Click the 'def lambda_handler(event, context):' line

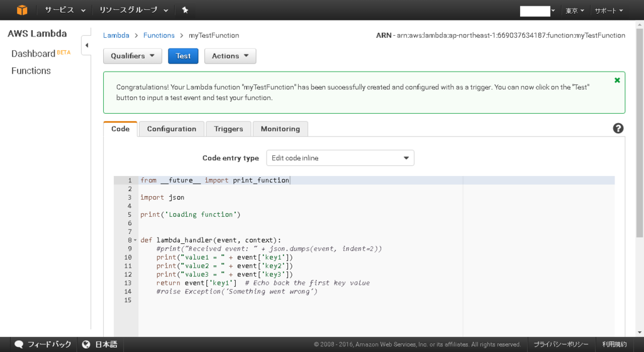[x=211, y=240]
